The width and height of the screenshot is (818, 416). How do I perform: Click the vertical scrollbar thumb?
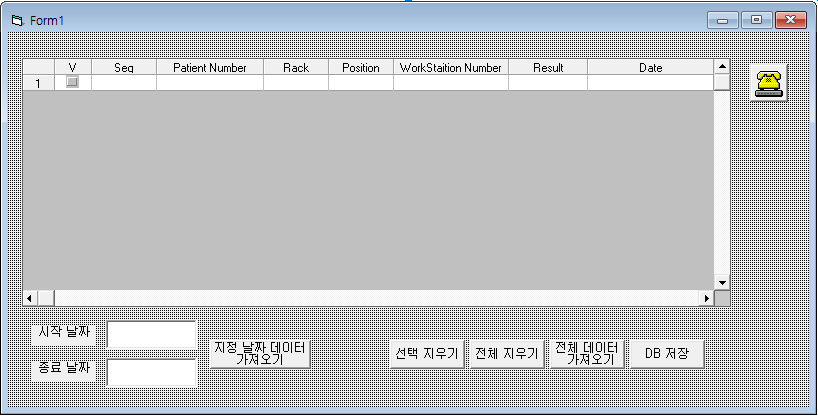tap(722, 82)
